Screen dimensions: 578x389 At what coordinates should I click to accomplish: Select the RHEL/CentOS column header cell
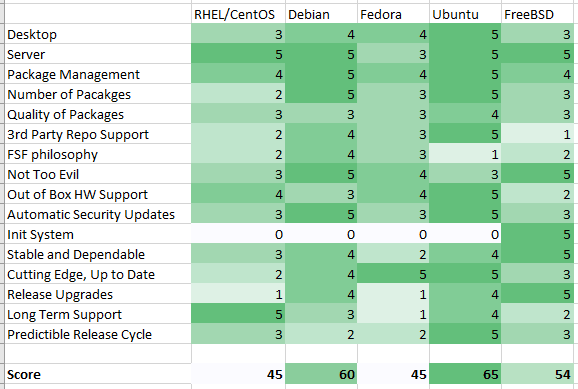point(238,14)
